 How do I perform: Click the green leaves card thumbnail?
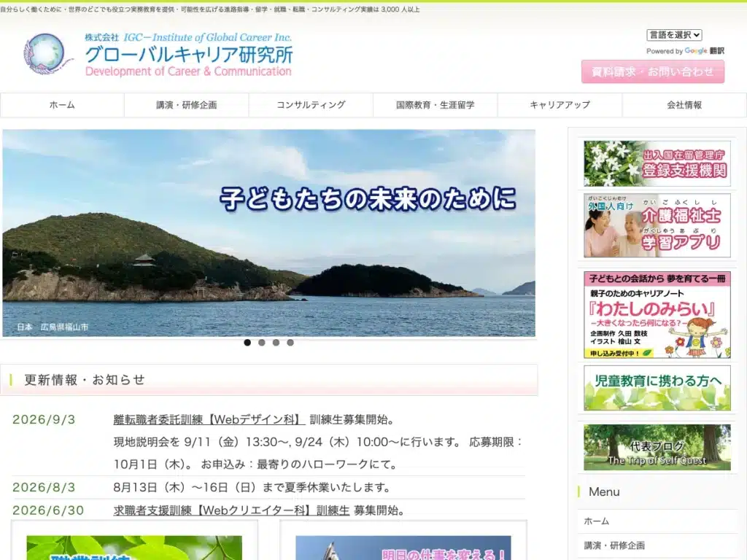click(x=134, y=548)
